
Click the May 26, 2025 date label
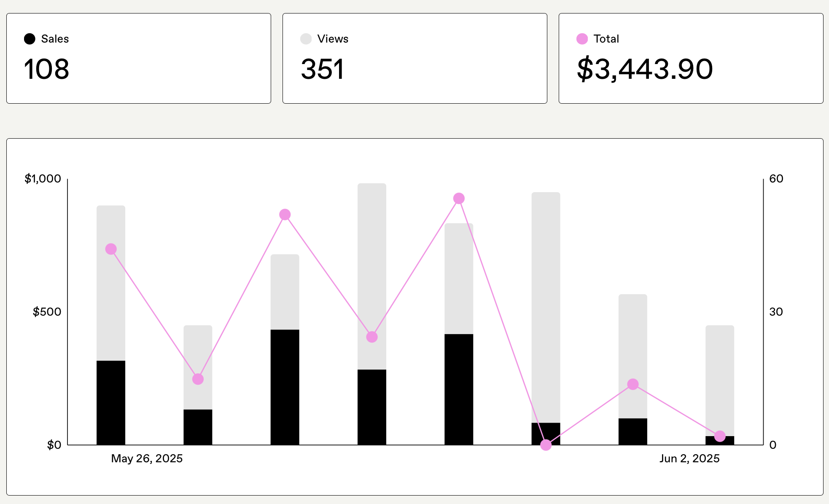[147, 458]
